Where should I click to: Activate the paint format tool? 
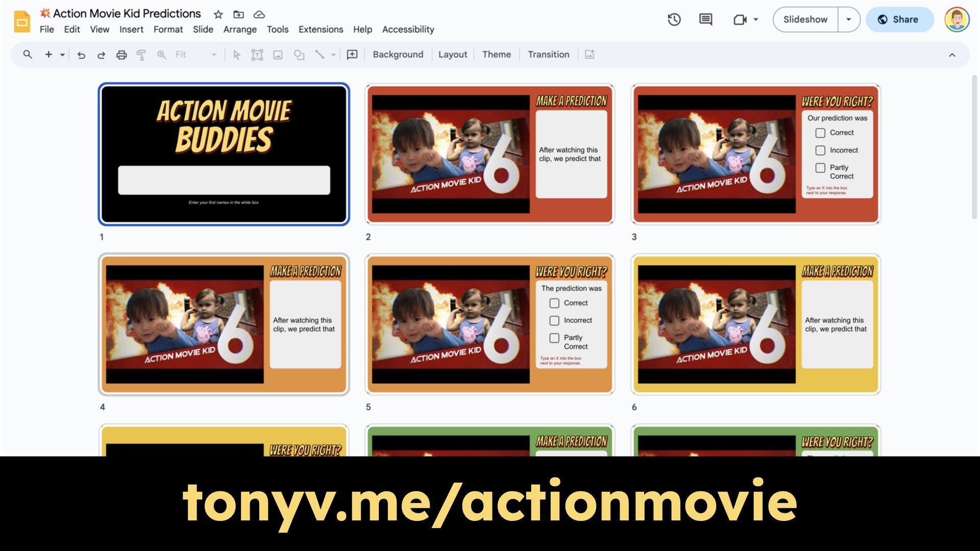coord(141,55)
